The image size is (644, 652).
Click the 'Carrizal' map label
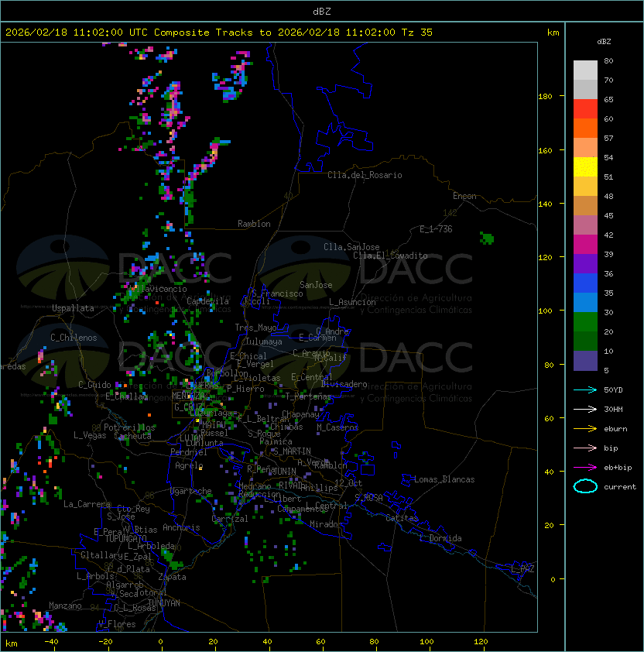[x=230, y=519]
